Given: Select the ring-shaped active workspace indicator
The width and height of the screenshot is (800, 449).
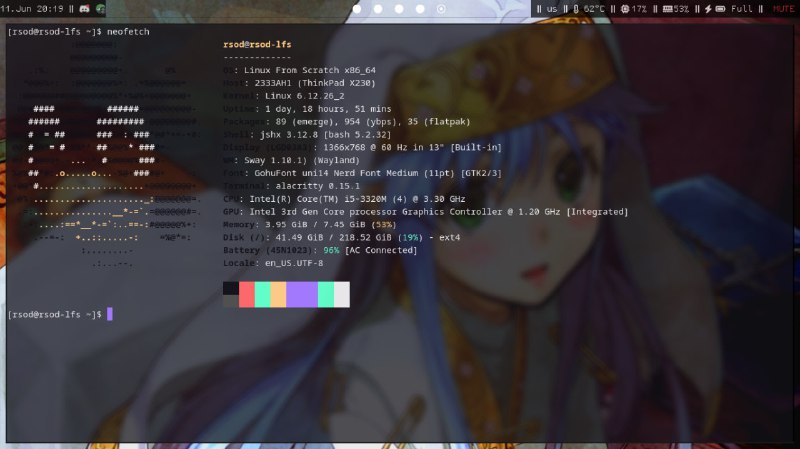Looking at the screenshot, I should pos(441,9).
